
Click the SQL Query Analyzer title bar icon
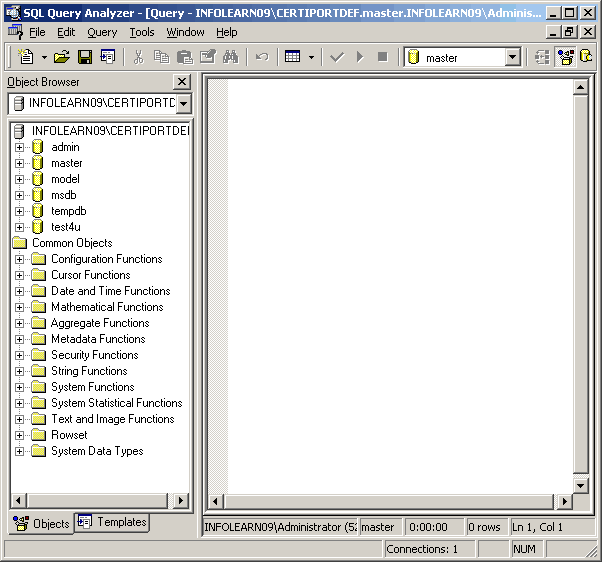(12, 13)
